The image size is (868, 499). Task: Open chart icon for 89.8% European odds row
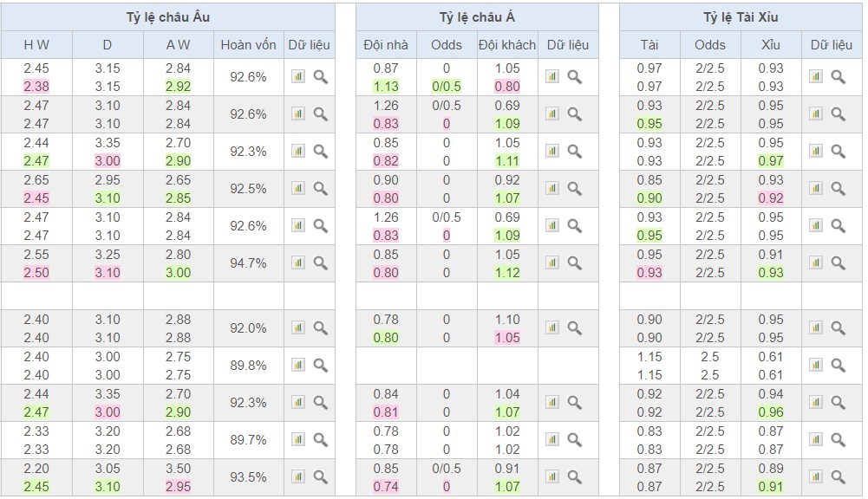[297, 365]
